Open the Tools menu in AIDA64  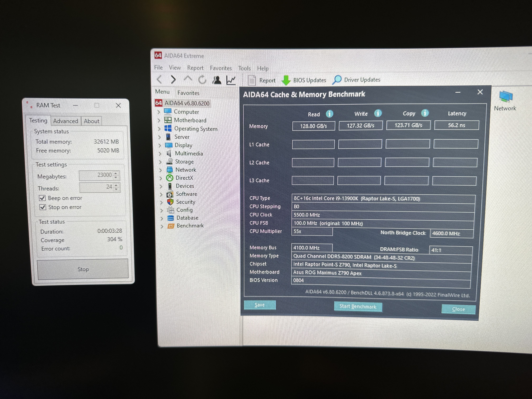(244, 68)
